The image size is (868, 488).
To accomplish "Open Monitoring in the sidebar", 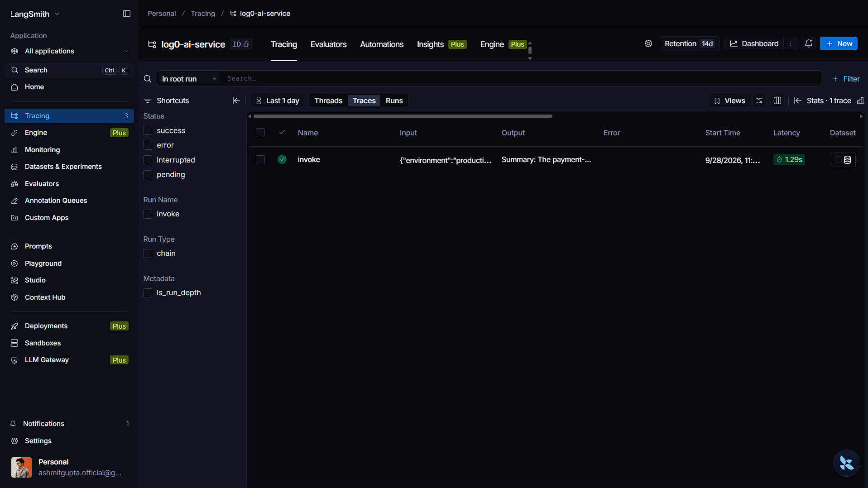I will click(69, 150).
